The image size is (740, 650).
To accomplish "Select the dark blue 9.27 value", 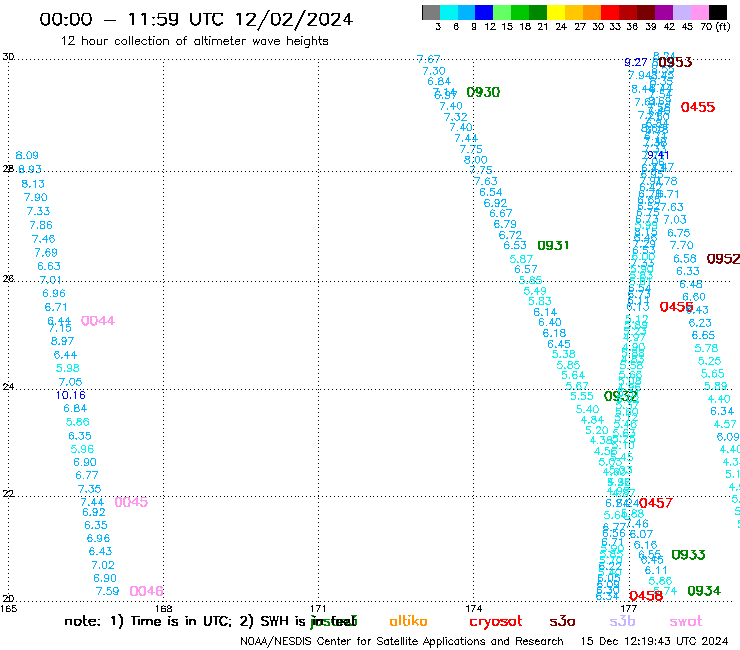I will (x=636, y=62).
